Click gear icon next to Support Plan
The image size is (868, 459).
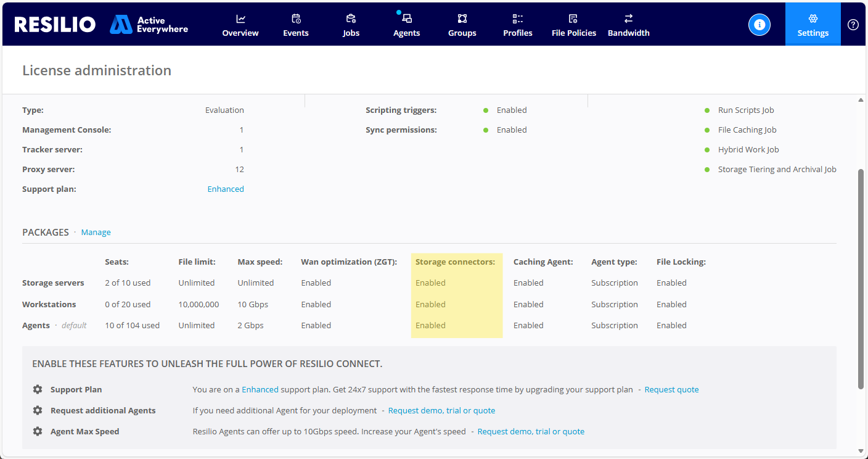click(38, 390)
